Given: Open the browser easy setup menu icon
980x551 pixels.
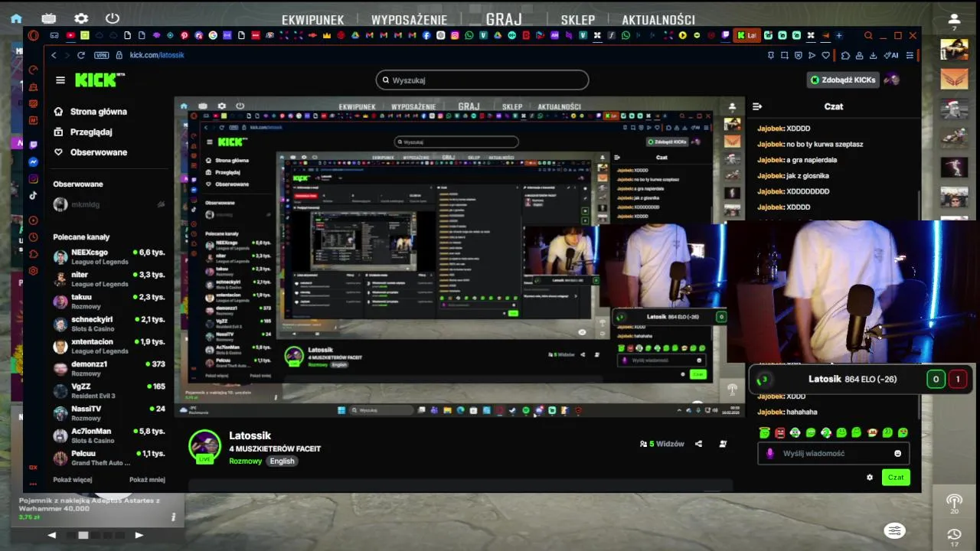Looking at the screenshot, I should click(910, 55).
